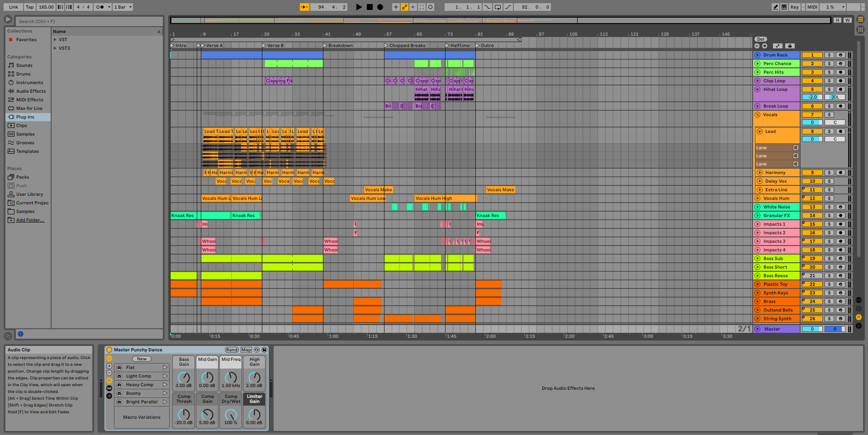Toggle the Follow playback button
The height and width of the screenshot is (435, 868).
pos(304,7)
